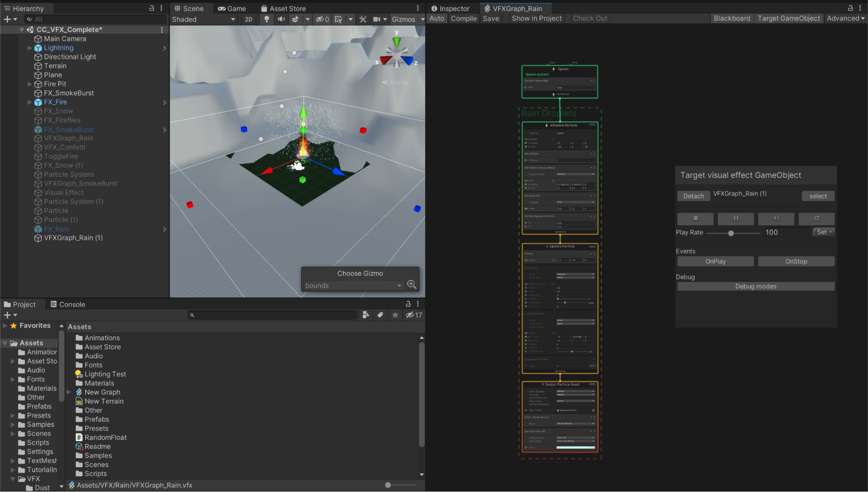The width and height of the screenshot is (868, 492).
Task: Click the magnifier next to the bounds gizmo
Action: click(412, 285)
